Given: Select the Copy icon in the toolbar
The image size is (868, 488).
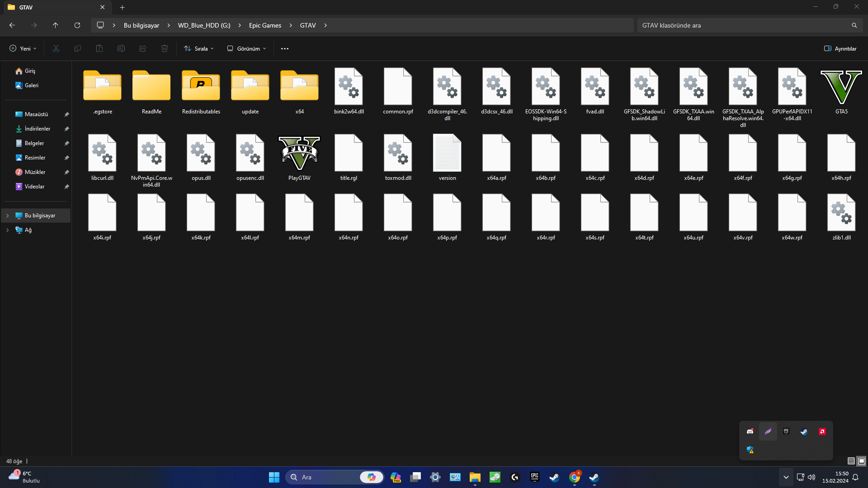Looking at the screenshot, I should pyautogui.click(x=77, y=48).
